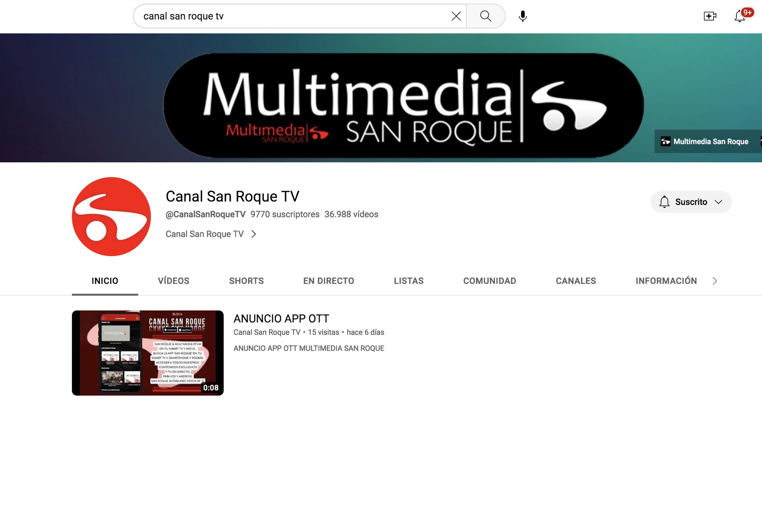Open the SHORTS tab

tap(247, 281)
